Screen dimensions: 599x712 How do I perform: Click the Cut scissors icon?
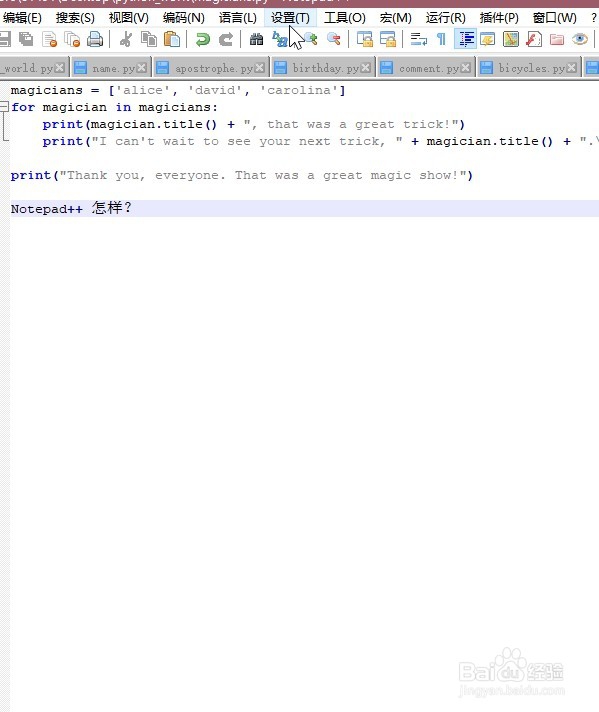click(x=125, y=39)
